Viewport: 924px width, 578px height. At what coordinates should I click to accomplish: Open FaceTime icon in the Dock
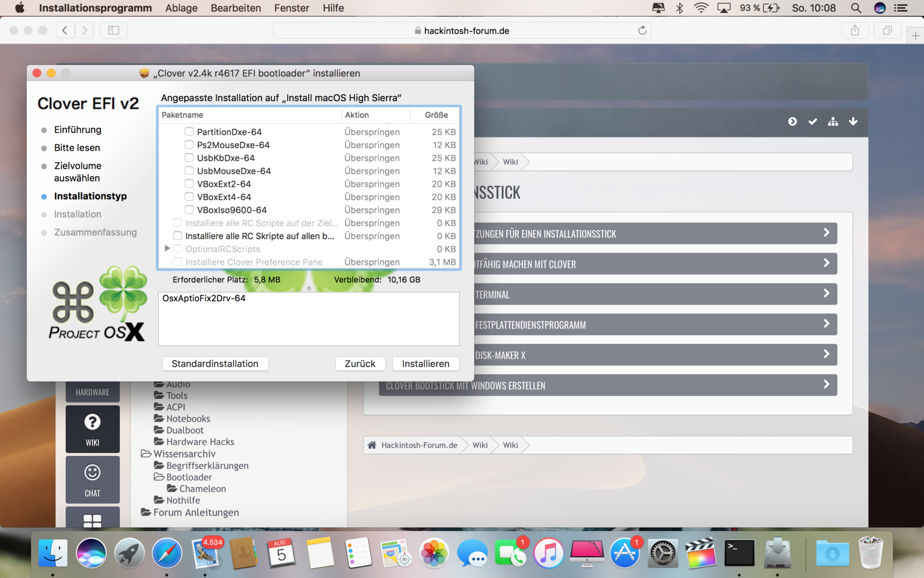(x=510, y=553)
